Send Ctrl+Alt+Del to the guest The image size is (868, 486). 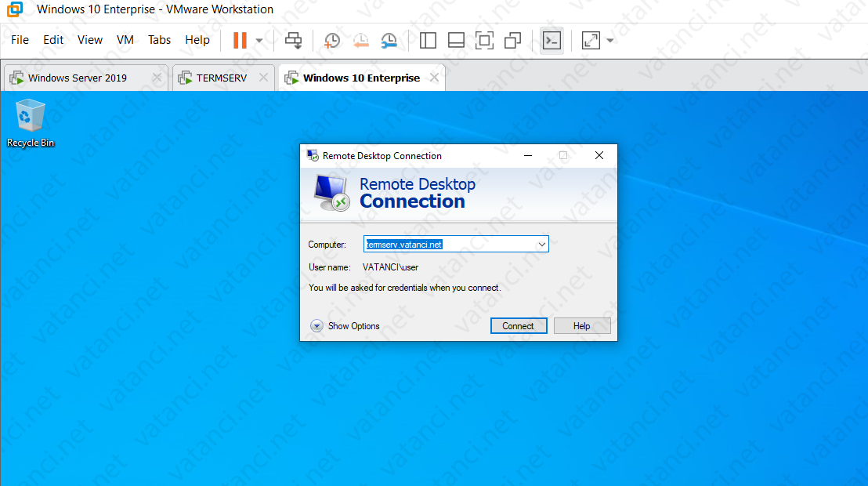click(x=293, y=40)
